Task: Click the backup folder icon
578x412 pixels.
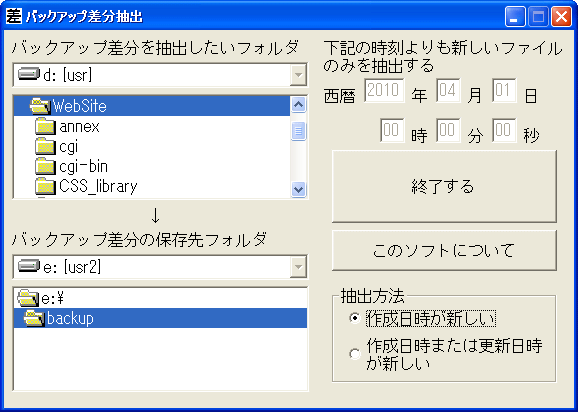Action: point(34,318)
